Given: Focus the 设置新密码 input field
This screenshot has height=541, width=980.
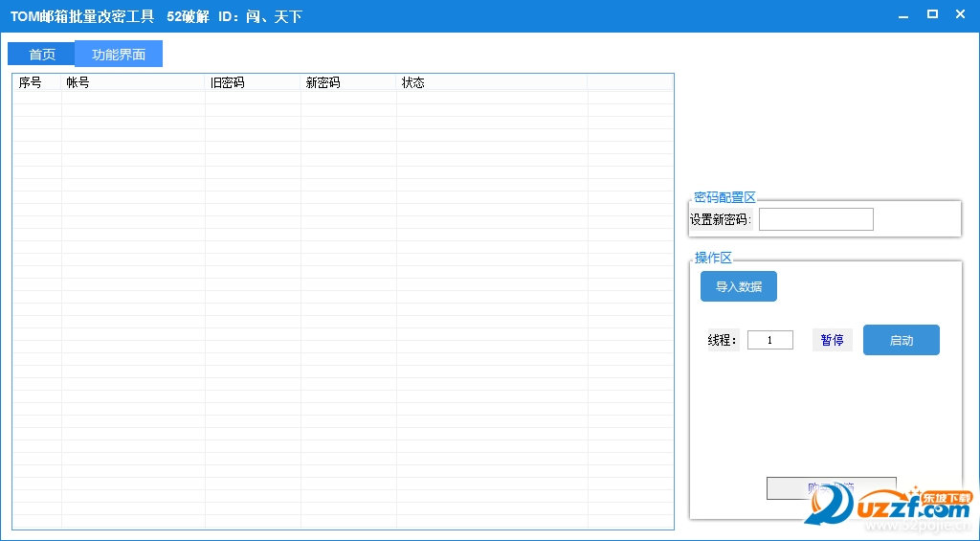Looking at the screenshot, I should click(x=815, y=219).
